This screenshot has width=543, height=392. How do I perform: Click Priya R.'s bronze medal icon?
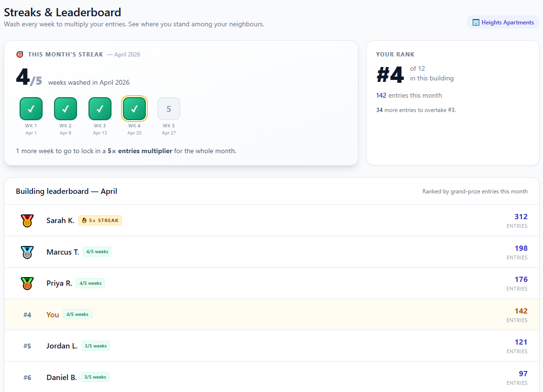pyautogui.click(x=27, y=283)
